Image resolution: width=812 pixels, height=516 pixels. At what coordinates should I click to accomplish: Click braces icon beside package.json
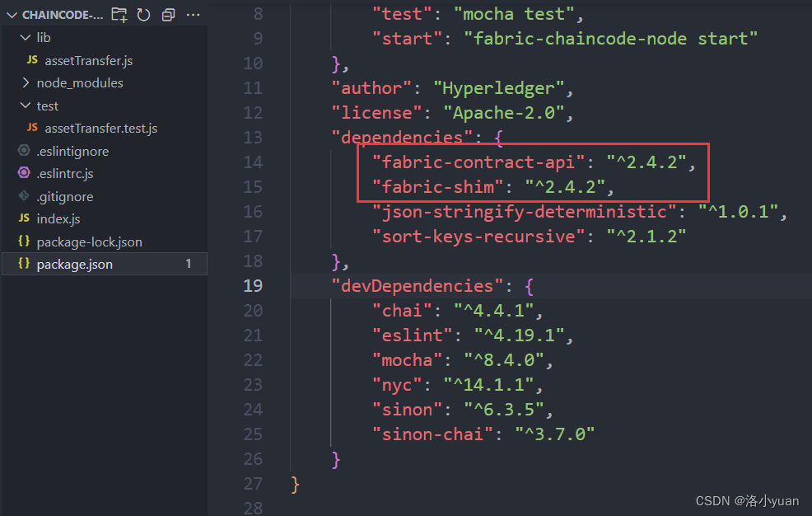point(24,263)
